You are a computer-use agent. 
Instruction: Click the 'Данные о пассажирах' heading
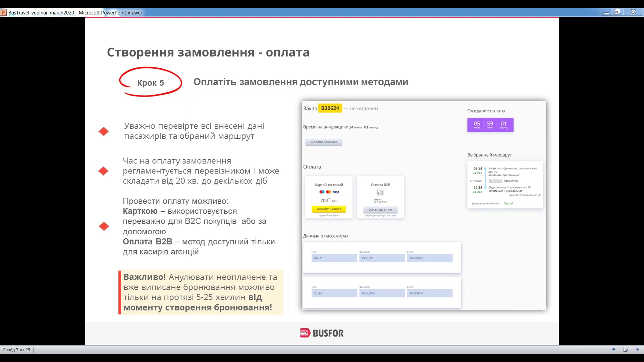pos(325,236)
